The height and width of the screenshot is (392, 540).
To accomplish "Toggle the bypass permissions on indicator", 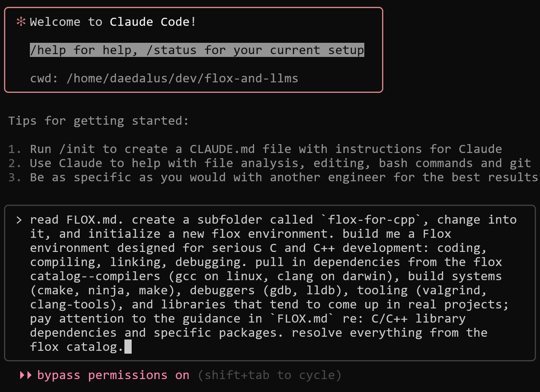I will coord(113,375).
